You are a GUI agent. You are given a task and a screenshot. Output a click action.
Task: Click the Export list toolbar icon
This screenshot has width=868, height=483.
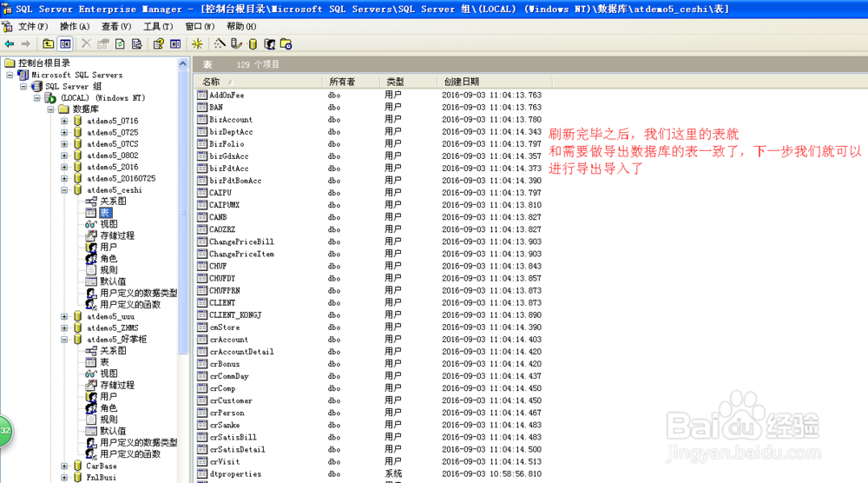(137, 43)
